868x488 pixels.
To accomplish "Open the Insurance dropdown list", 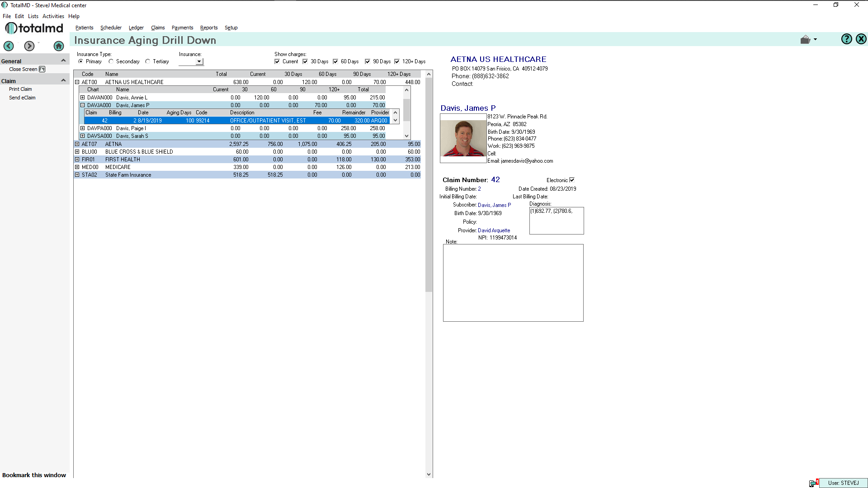I will (199, 61).
